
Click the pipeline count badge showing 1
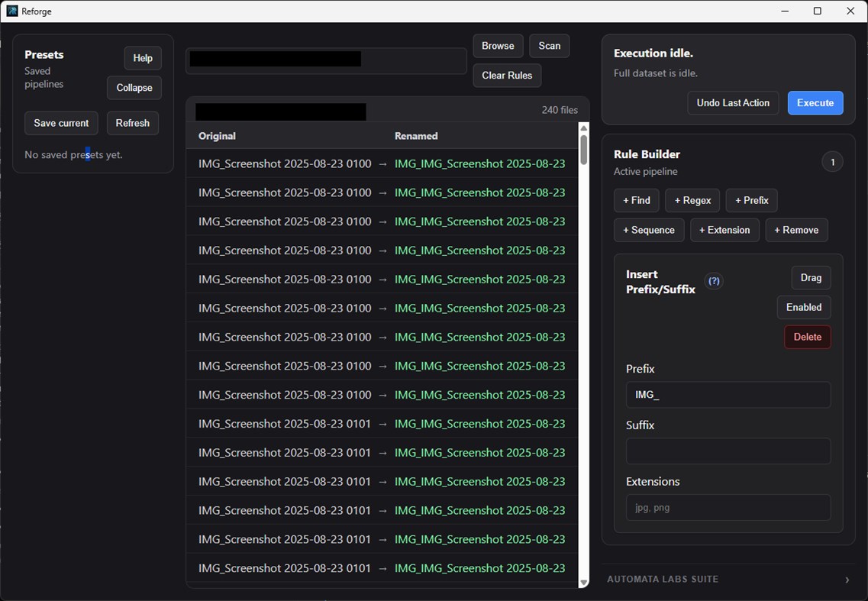[832, 161]
